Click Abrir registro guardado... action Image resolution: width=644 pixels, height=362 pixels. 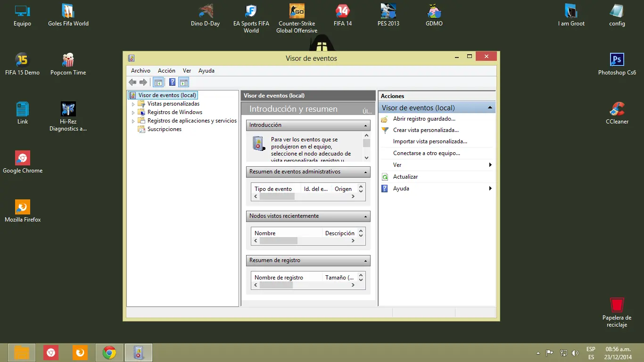tap(424, 119)
